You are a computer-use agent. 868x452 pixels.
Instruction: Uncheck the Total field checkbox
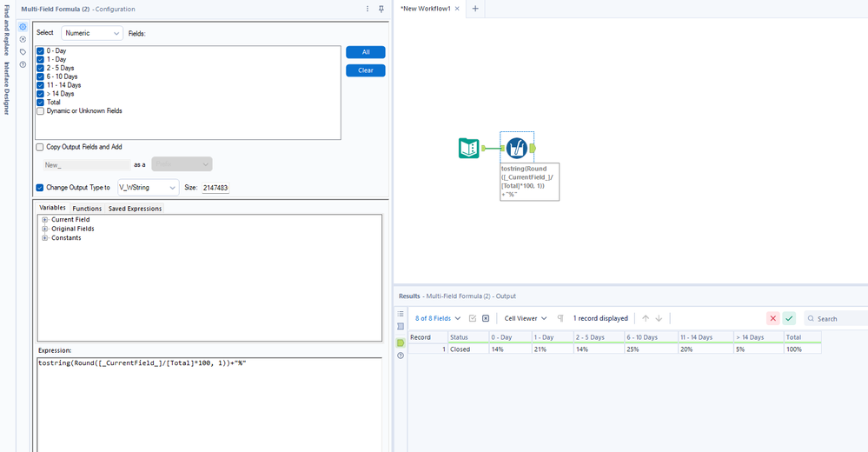(x=41, y=103)
